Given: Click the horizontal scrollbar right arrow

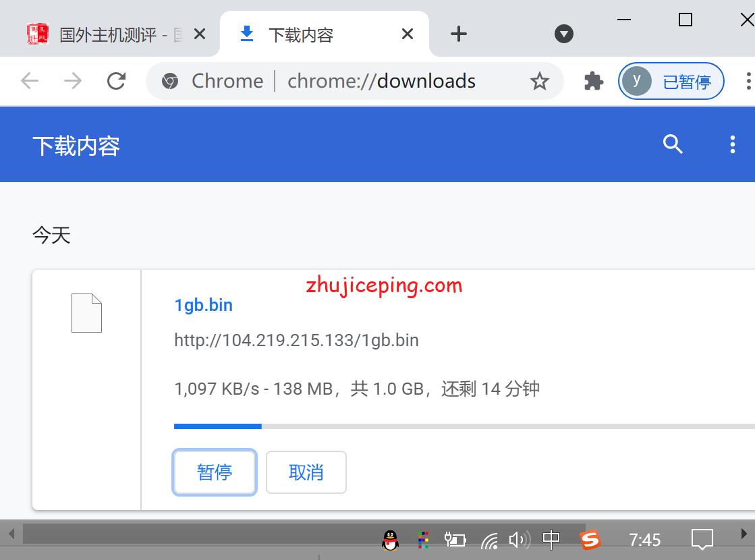Looking at the screenshot, I should pos(744,534).
